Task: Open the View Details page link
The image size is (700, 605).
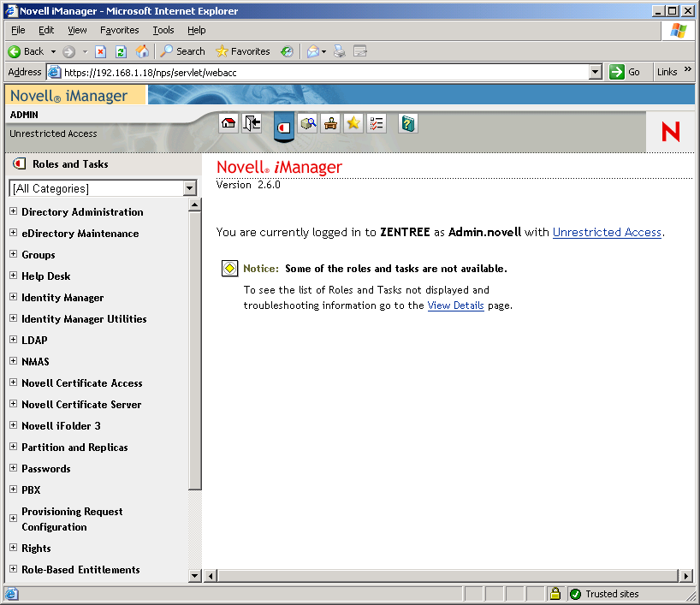Action: 455,305
